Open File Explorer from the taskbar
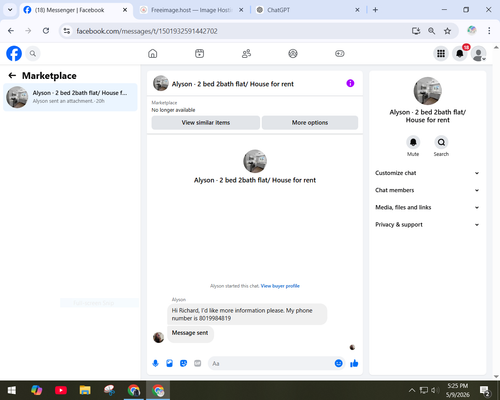500x400 pixels. tap(85, 390)
